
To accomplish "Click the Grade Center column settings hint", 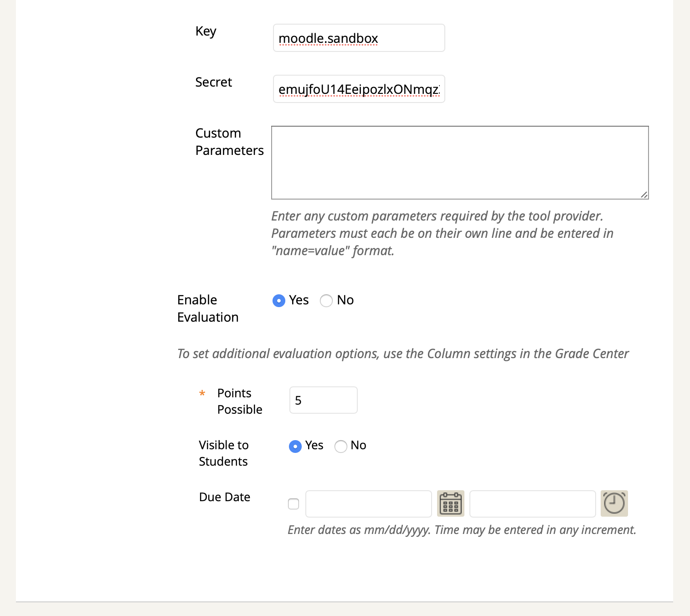I will [x=403, y=354].
